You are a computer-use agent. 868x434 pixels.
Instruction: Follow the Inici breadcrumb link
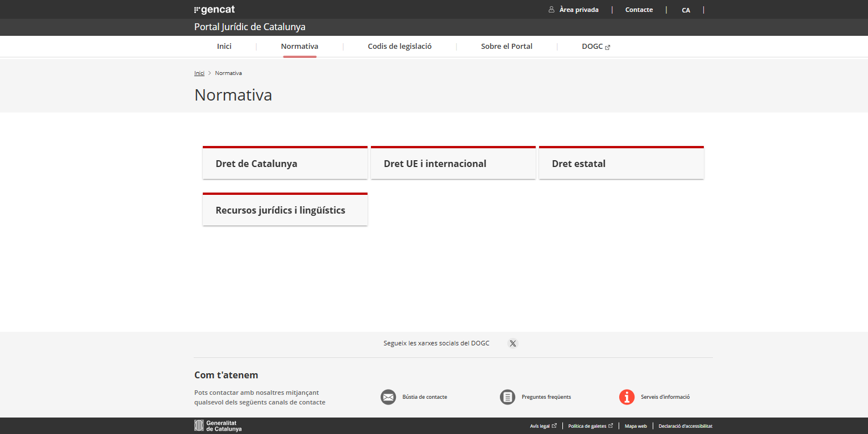tap(199, 73)
